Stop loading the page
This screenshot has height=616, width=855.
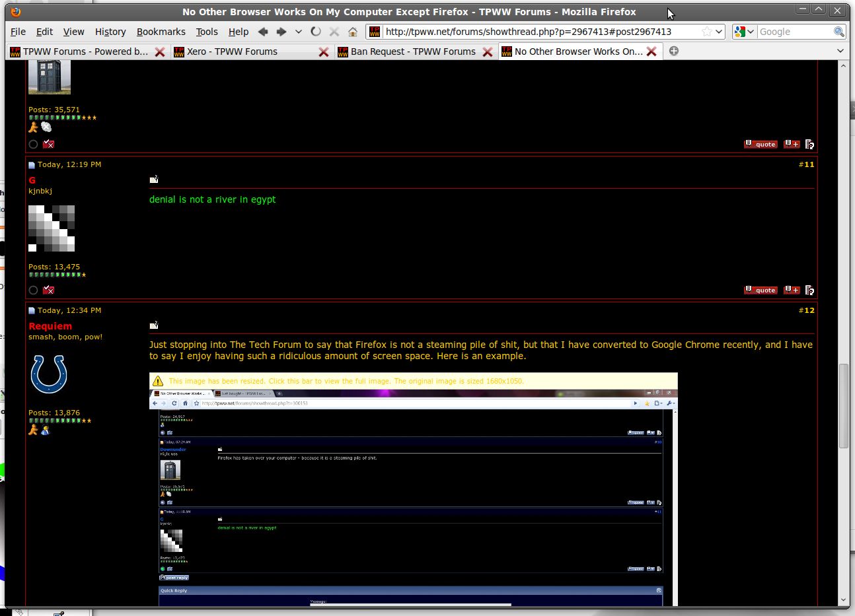[334, 32]
